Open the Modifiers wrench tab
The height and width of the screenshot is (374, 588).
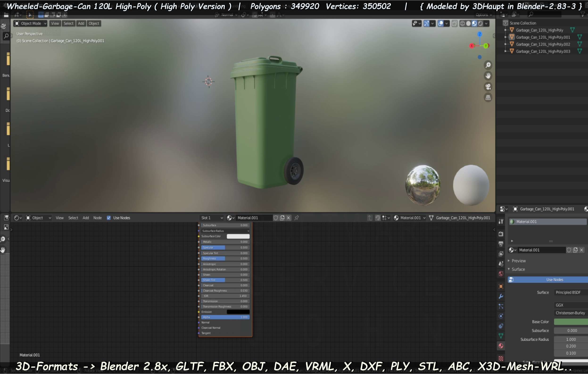tap(501, 296)
